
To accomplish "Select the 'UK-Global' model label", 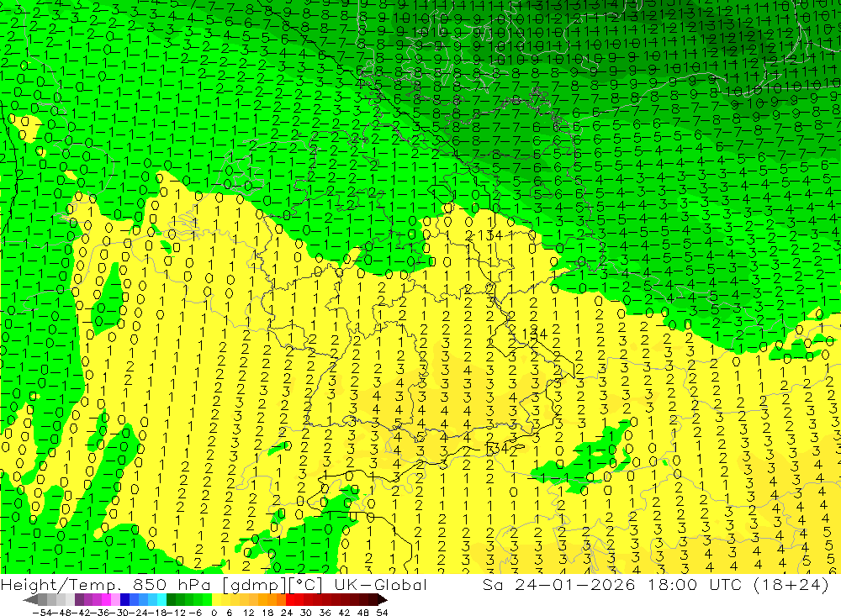I will pos(380,584).
